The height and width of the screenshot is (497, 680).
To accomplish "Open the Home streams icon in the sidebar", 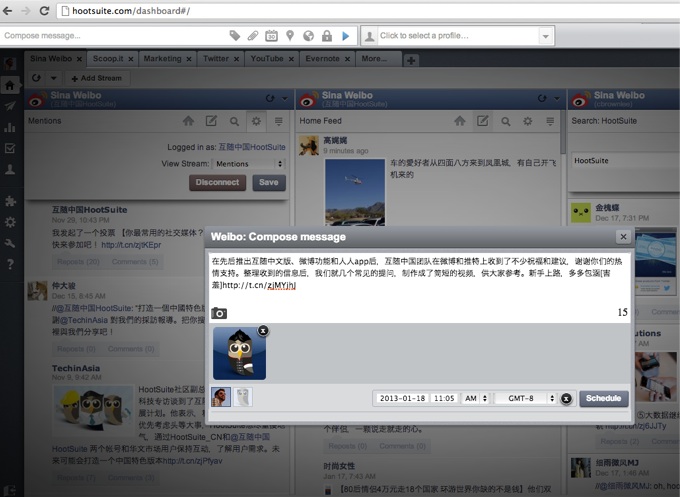I will click(10, 85).
